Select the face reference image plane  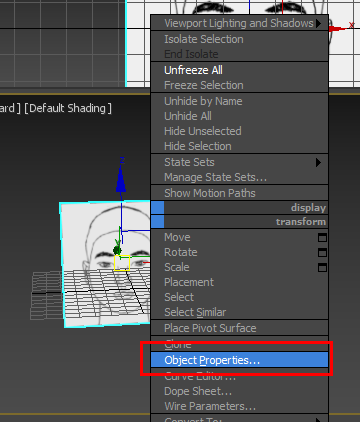[105, 264]
